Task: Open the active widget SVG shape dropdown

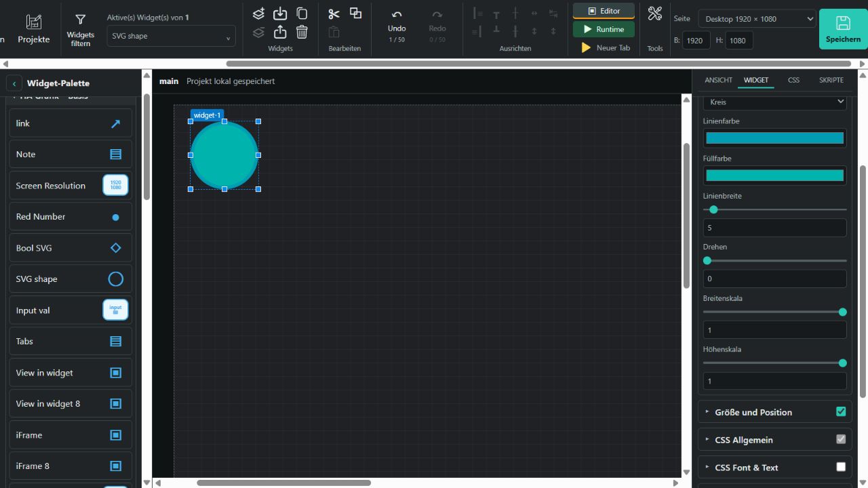Action: tap(171, 36)
